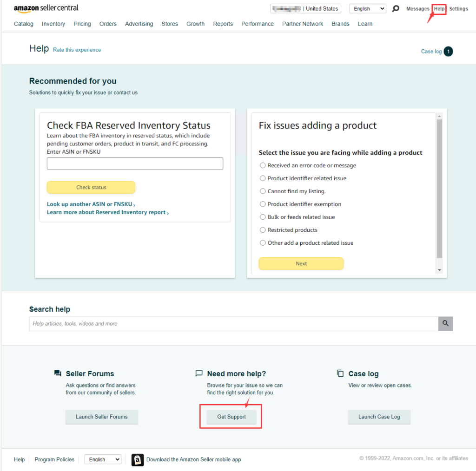Choose 'Cannot find my listing' option

click(x=263, y=191)
